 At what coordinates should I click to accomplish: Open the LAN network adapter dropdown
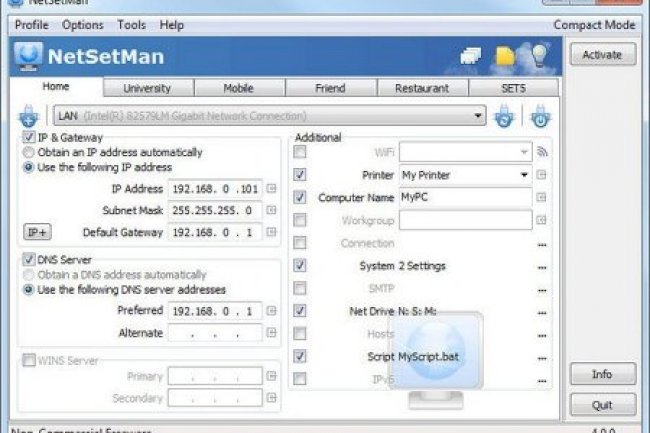[478, 117]
